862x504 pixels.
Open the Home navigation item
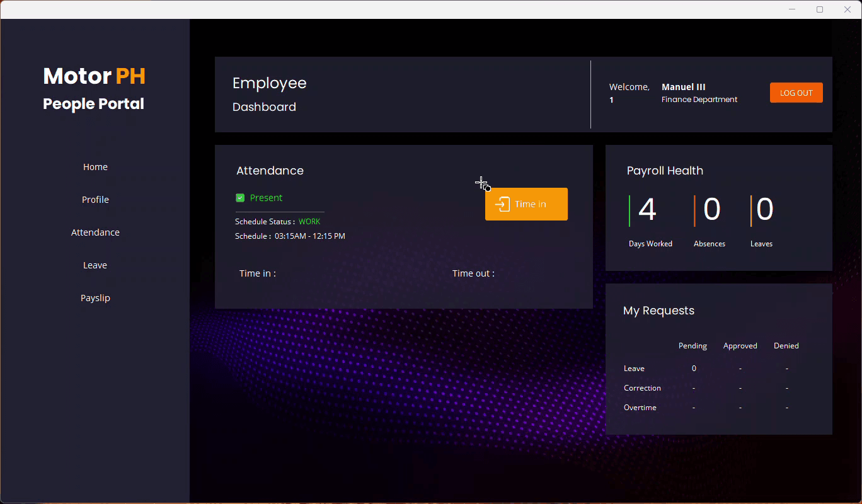click(95, 166)
